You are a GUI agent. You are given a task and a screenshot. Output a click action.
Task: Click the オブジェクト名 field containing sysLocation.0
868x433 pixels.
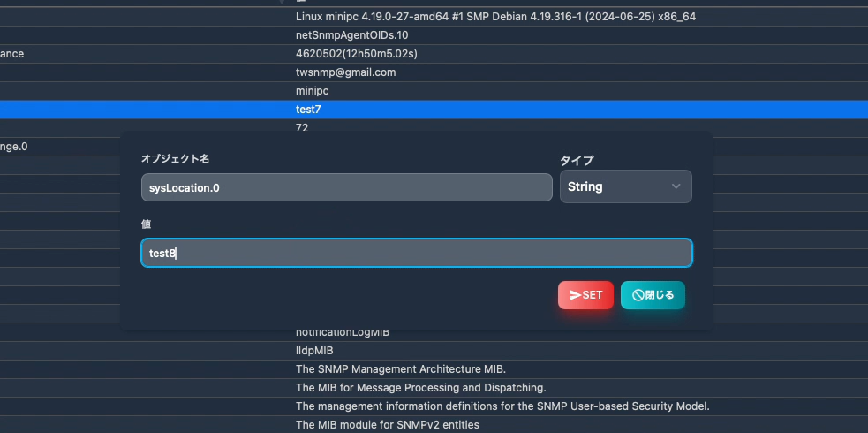coord(346,187)
